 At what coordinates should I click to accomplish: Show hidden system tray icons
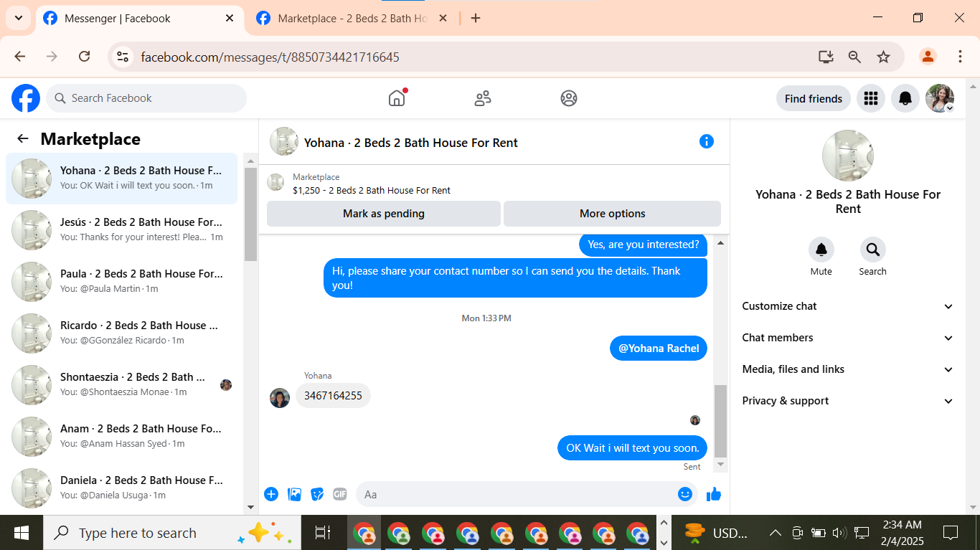pos(775,533)
